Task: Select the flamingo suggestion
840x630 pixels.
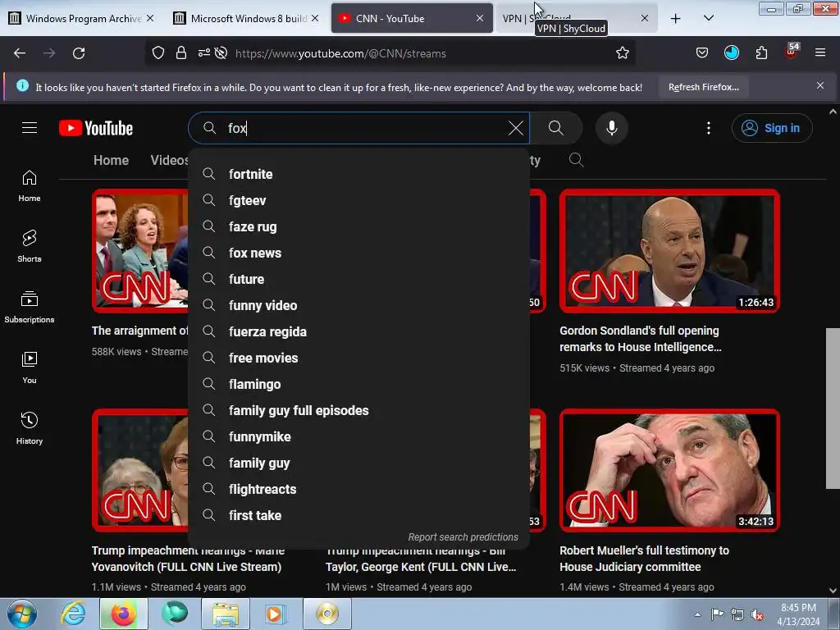Action: tap(359, 384)
